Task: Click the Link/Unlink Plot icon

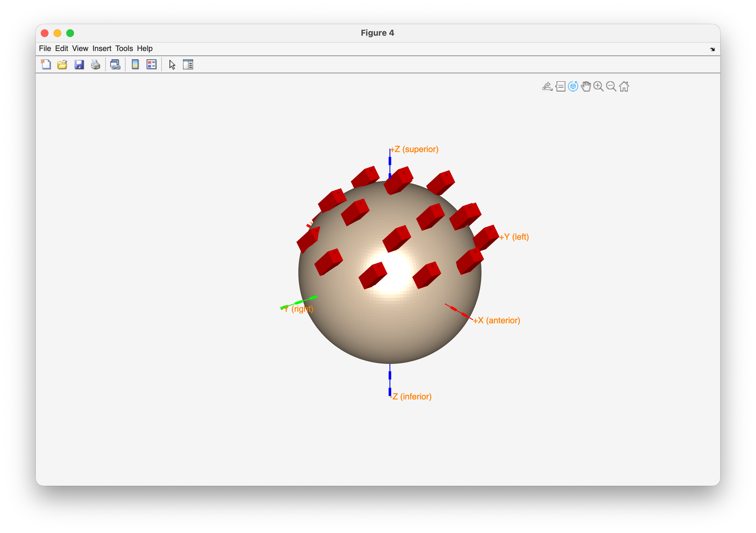Action: point(115,64)
